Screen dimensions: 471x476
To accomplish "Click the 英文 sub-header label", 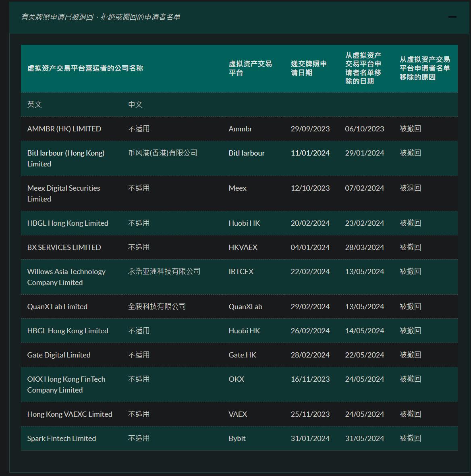I will tap(35, 104).
